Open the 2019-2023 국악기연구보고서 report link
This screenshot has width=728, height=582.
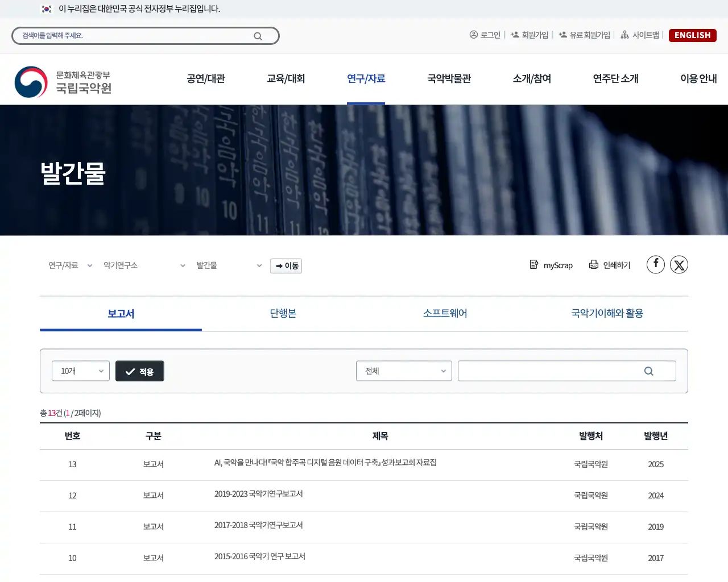pyautogui.click(x=258, y=494)
